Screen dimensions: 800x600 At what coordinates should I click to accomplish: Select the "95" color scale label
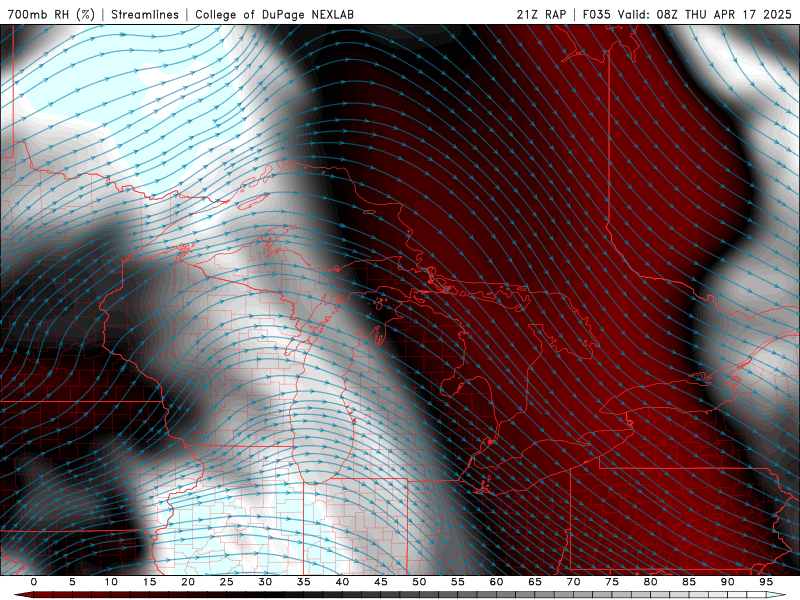pyautogui.click(x=766, y=582)
